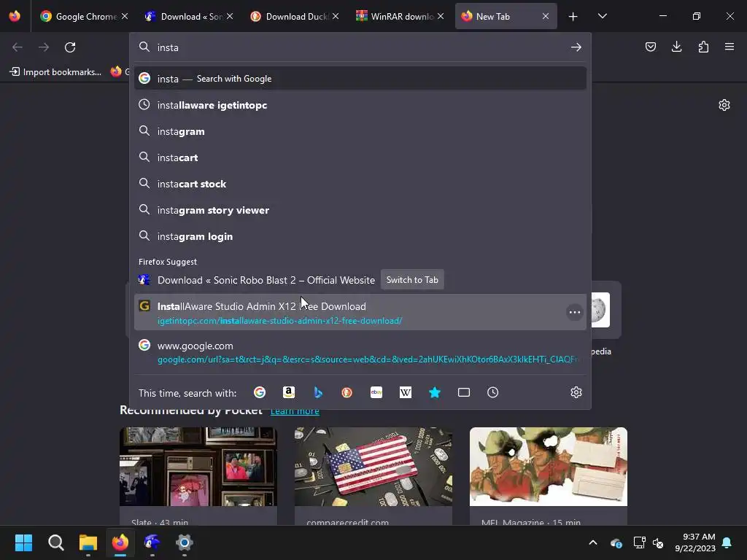
Task: Open Settings from taskbar
Action: 185,542
